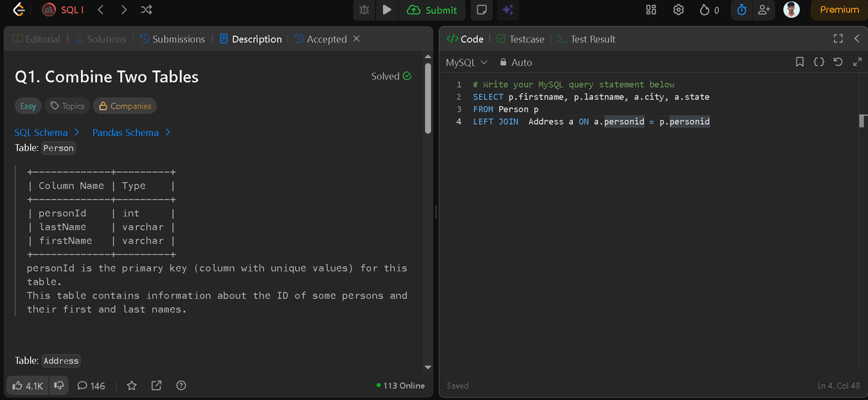The height and width of the screenshot is (400, 868).
Task: Close the Accepted tab
Action: pos(356,38)
